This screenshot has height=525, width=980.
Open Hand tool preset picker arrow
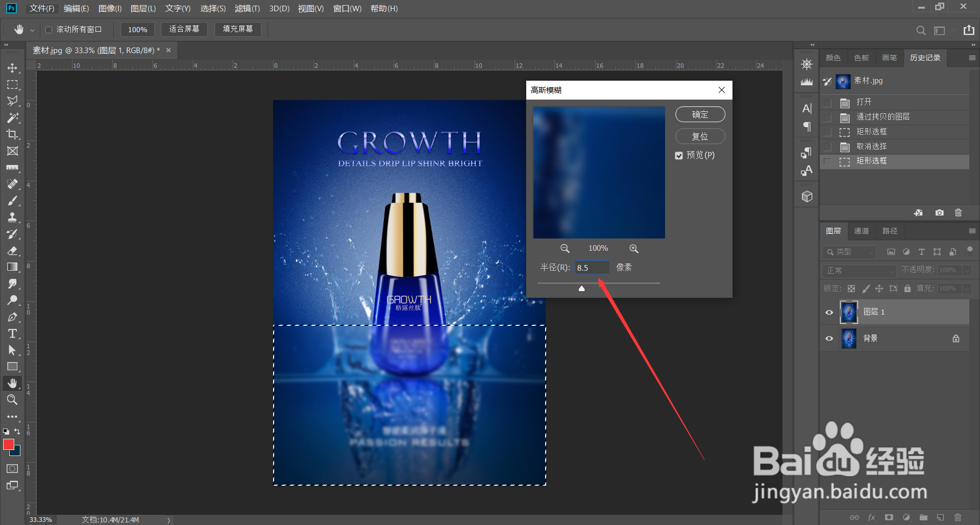(x=32, y=30)
